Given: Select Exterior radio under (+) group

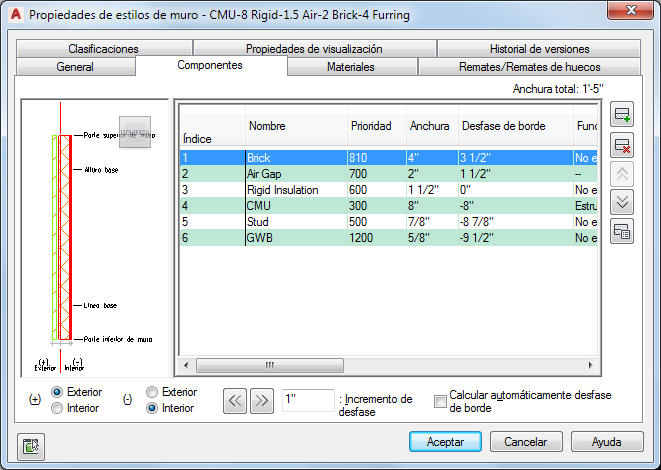Looking at the screenshot, I should click(x=57, y=392).
